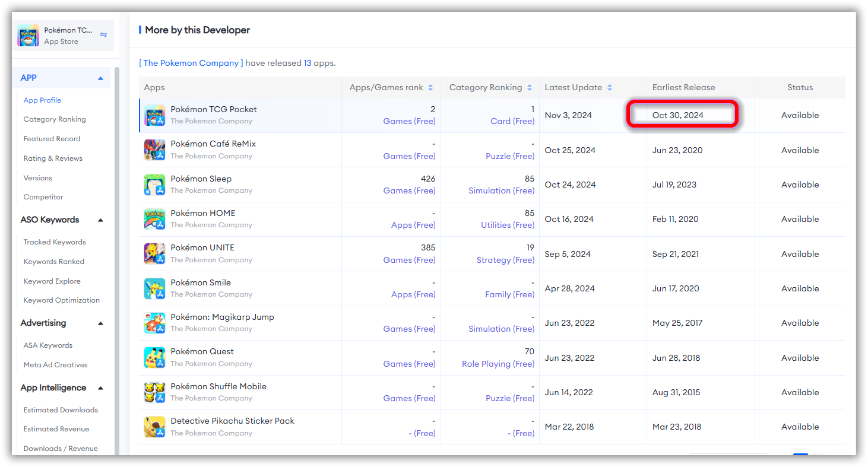Open Competitor in sidebar
This screenshot has height=467, width=868.
coord(43,197)
